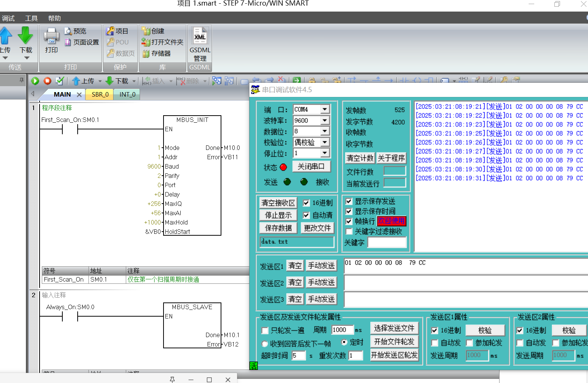
Task: Click the 关闭串口 button
Action: click(311, 167)
